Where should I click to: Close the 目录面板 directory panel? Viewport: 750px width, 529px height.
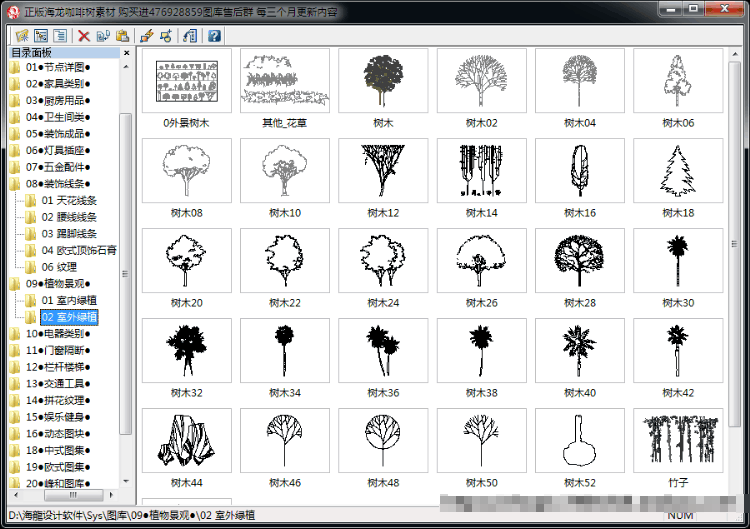126,53
